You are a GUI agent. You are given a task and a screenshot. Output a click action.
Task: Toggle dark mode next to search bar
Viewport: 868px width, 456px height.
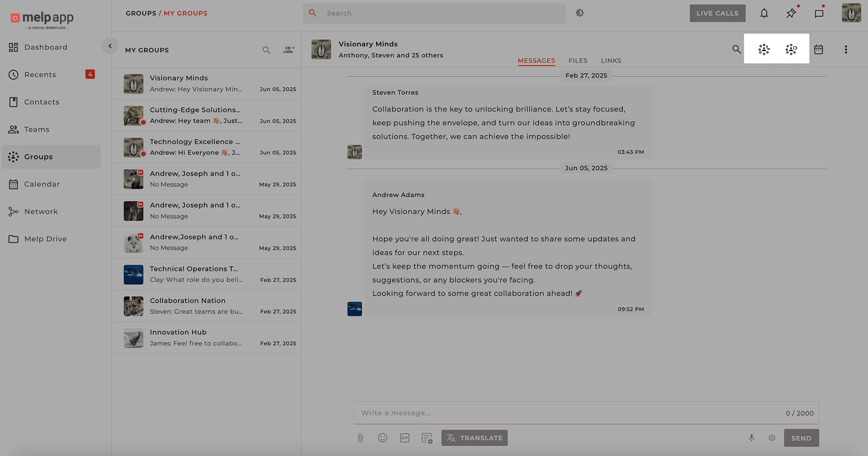(x=579, y=12)
